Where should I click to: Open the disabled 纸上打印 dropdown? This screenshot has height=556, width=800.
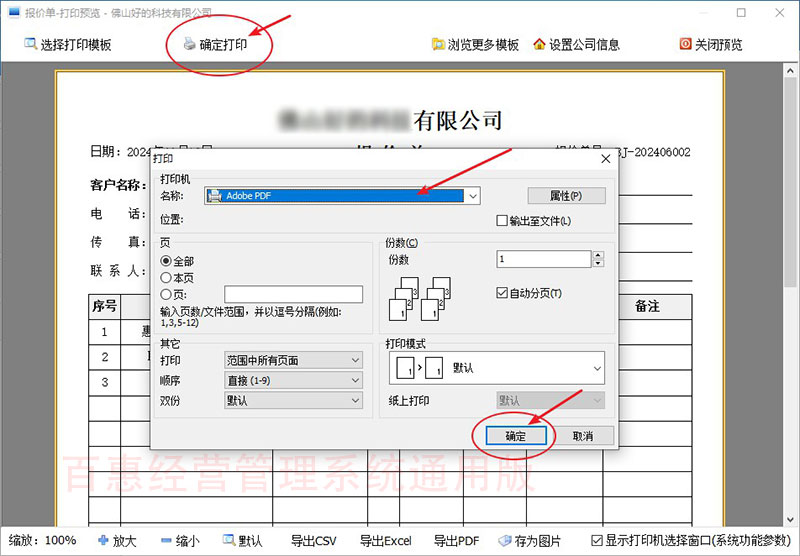pyautogui.click(x=551, y=400)
